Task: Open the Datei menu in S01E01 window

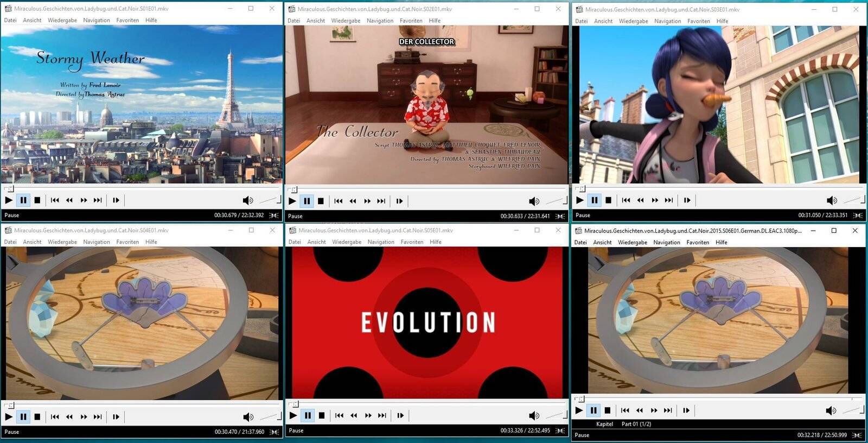Action: [x=10, y=20]
